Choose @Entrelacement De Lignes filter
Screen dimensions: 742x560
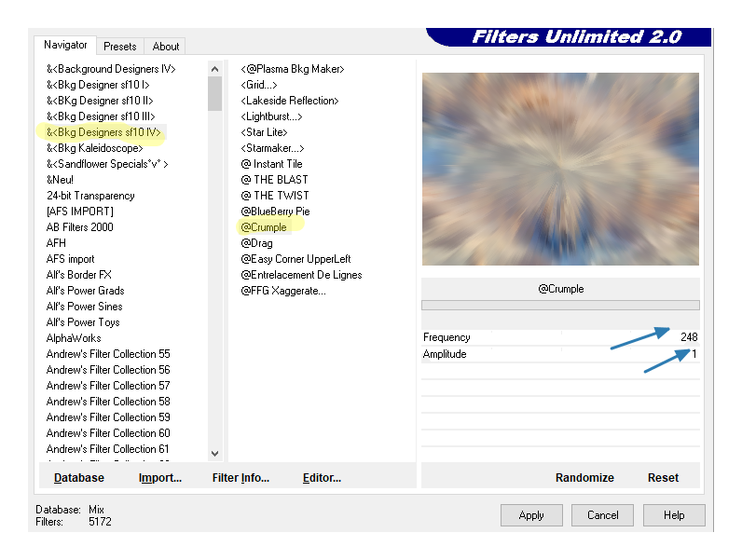[301, 275]
